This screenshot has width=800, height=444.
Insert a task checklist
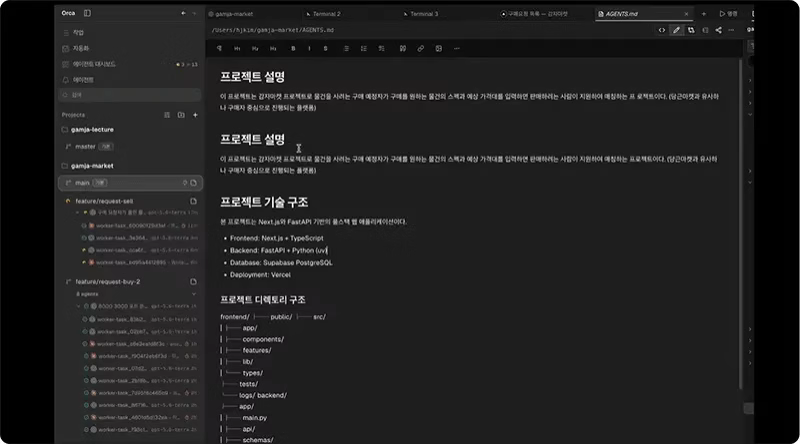[382, 48]
